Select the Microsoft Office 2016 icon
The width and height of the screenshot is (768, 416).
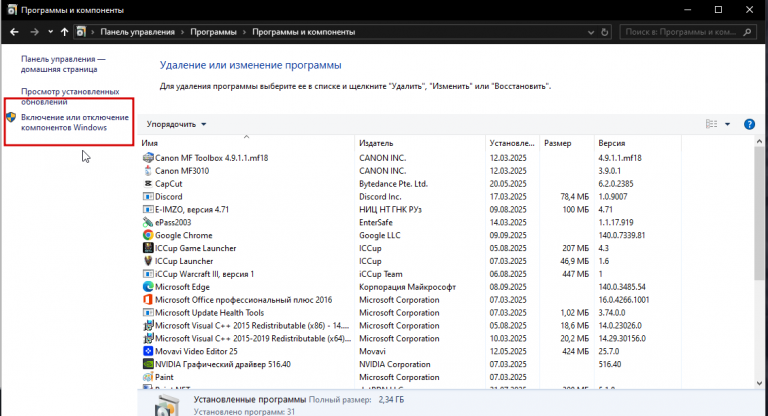pos(148,300)
